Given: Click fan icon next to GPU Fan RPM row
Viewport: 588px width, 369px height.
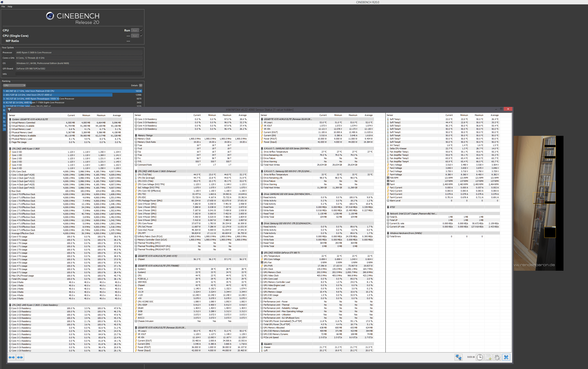Looking at the screenshot, I should click(262, 263).
